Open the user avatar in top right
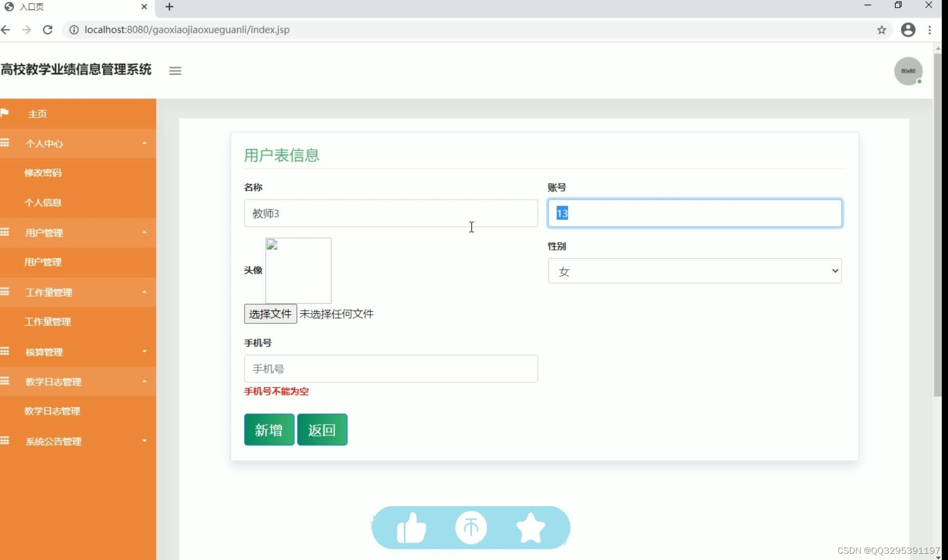The height and width of the screenshot is (560, 948). (908, 71)
